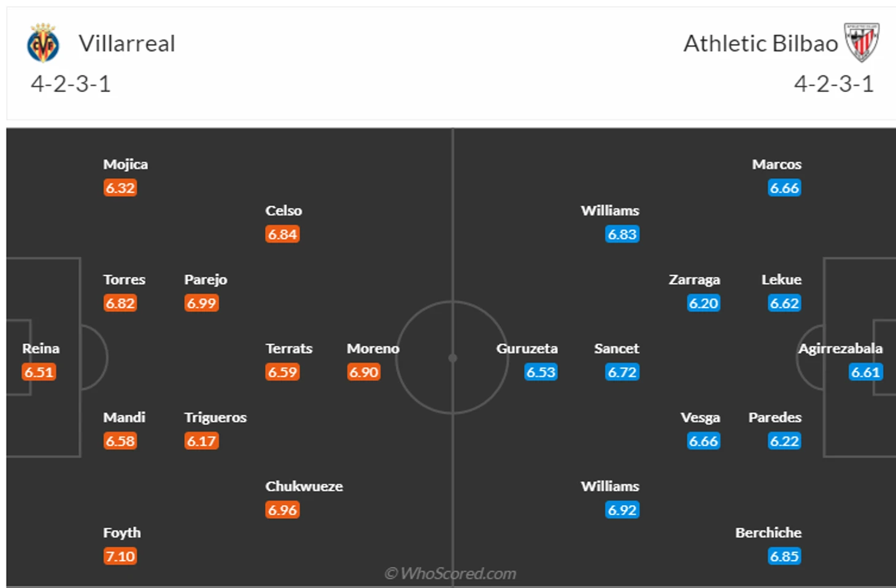
Task: Click the Mojica player name
Action: click(x=125, y=164)
